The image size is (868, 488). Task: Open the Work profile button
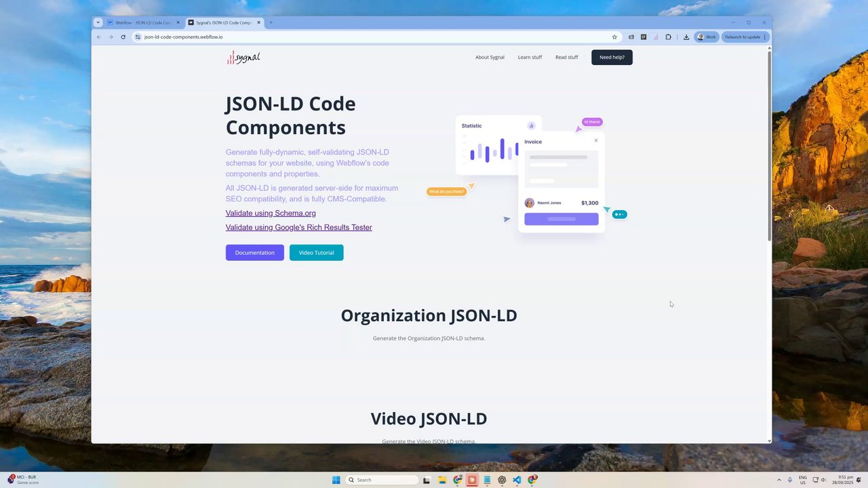[x=707, y=37]
